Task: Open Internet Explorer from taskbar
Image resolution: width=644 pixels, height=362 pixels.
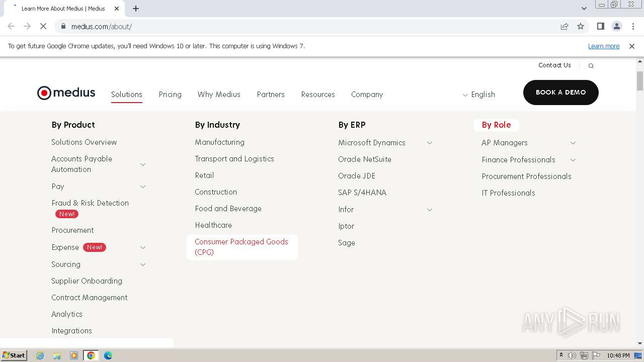Action: (x=40, y=355)
